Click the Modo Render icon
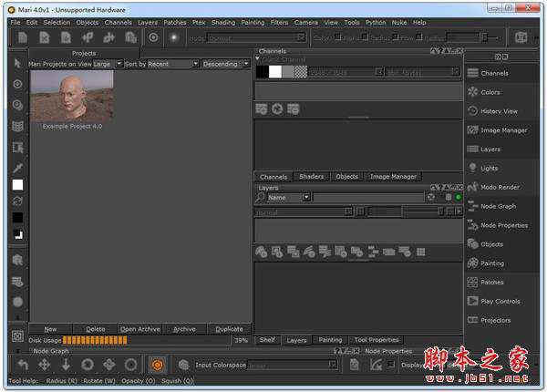 click(472, 187)
